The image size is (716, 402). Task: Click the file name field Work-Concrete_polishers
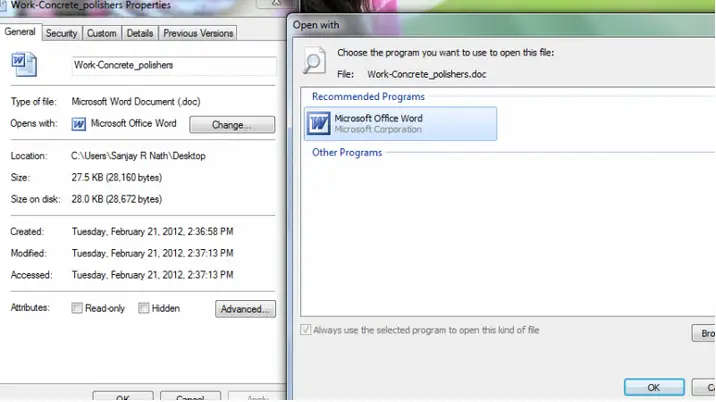[174, 65]
